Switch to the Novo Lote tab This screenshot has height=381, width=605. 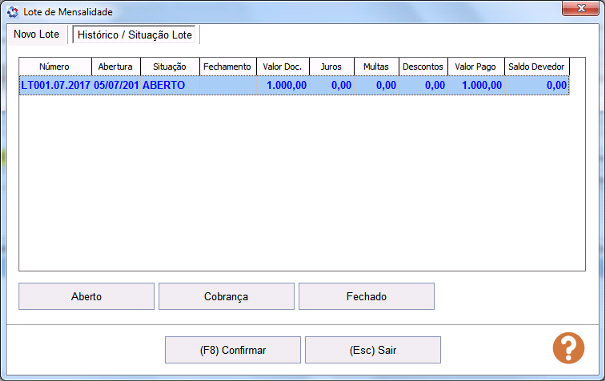(36, 34)
